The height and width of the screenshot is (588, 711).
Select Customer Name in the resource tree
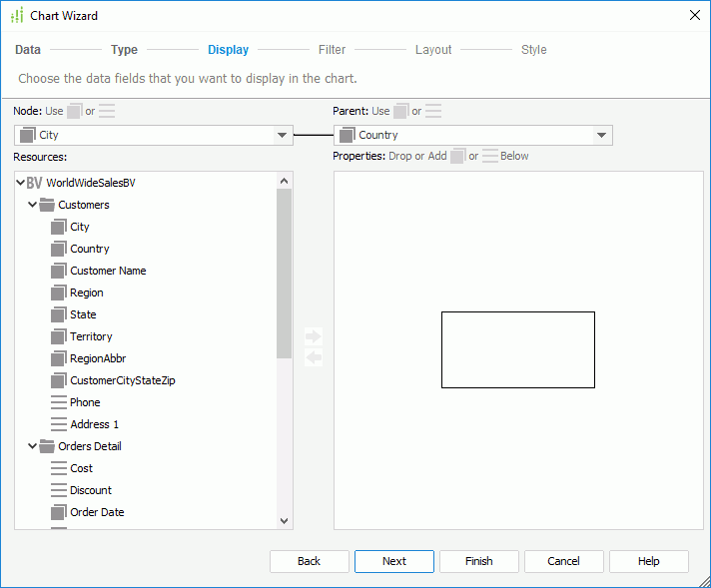click(108, 271)
